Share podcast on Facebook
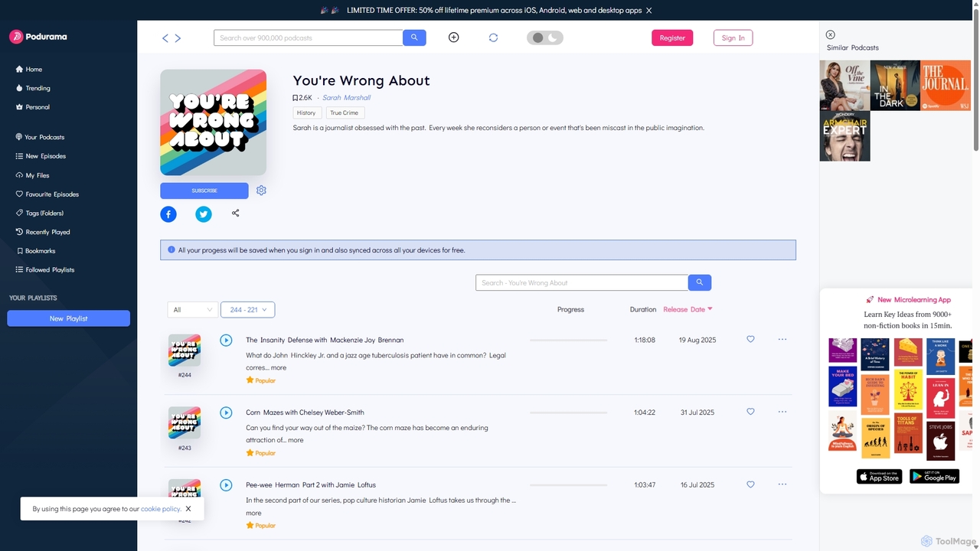This screenshot has width=980, height=551. coord(168,214)
